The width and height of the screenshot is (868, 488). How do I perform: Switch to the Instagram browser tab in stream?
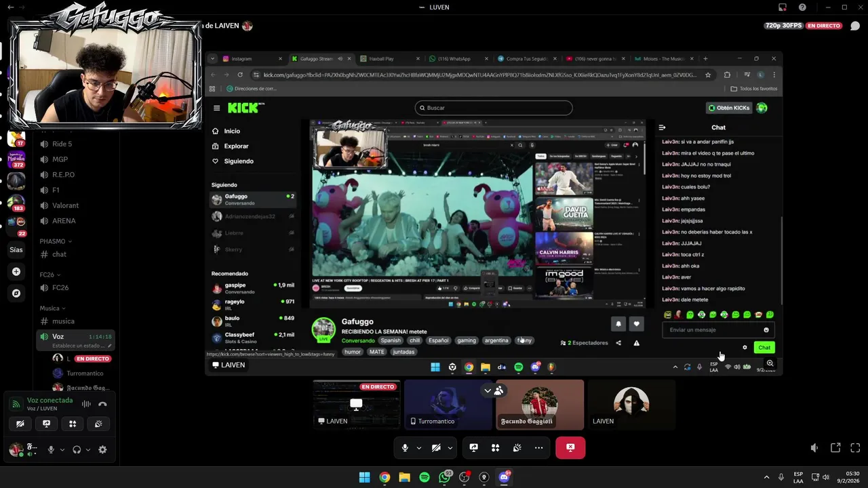(x=251, y=59)
